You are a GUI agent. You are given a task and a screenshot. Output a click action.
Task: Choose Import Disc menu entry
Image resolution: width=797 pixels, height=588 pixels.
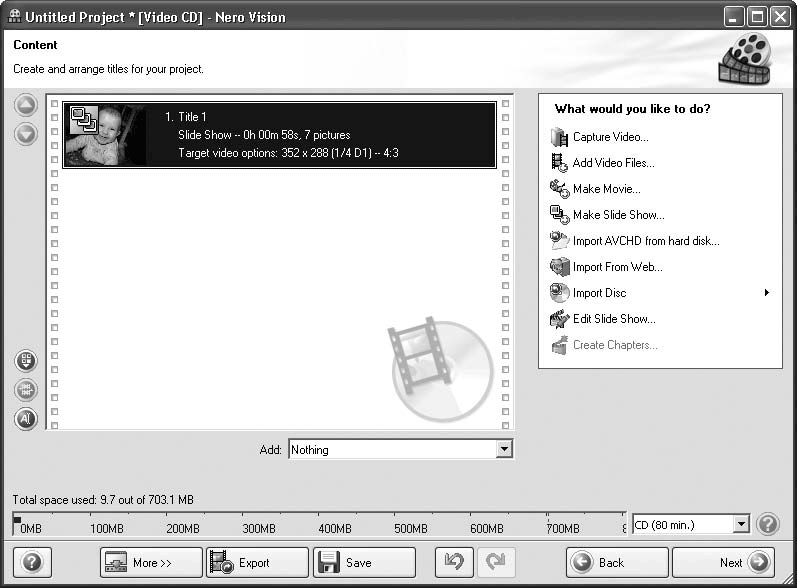(x=600, y=293)
